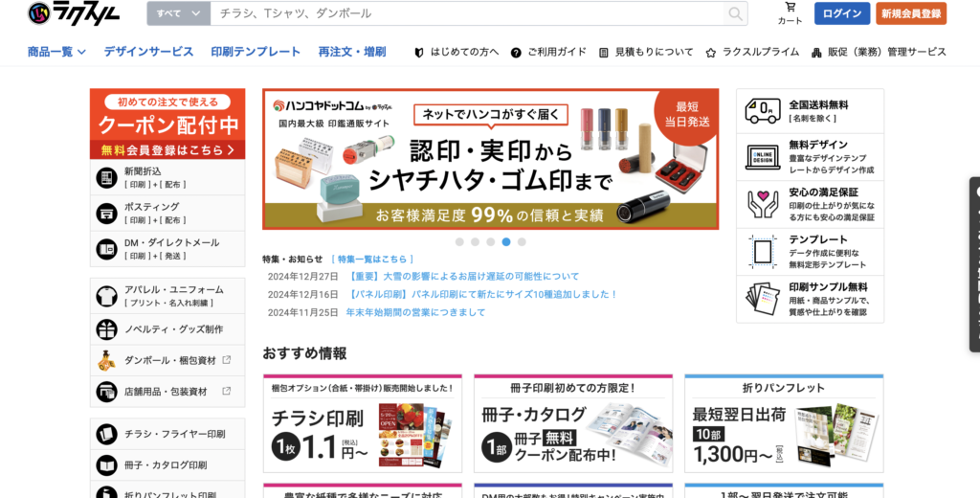Open the アパレル・ユニフォーム T-shirt icon
980x498 pixels.
point(107,296)
